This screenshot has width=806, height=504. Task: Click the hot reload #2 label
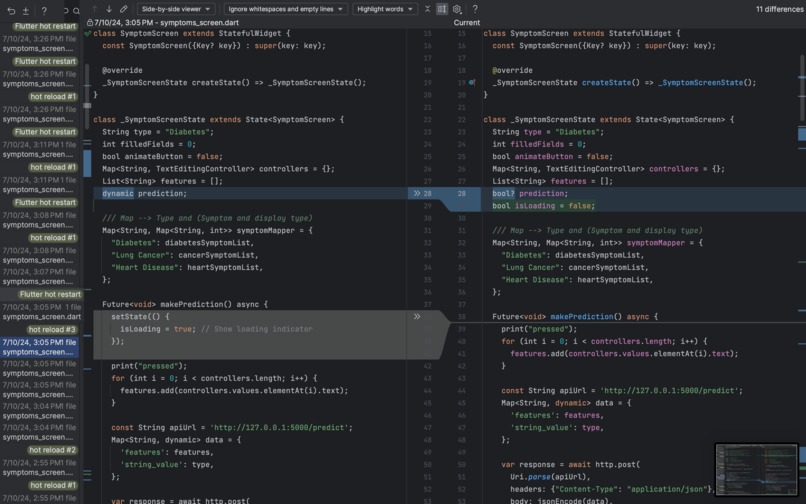pos(52,450)
